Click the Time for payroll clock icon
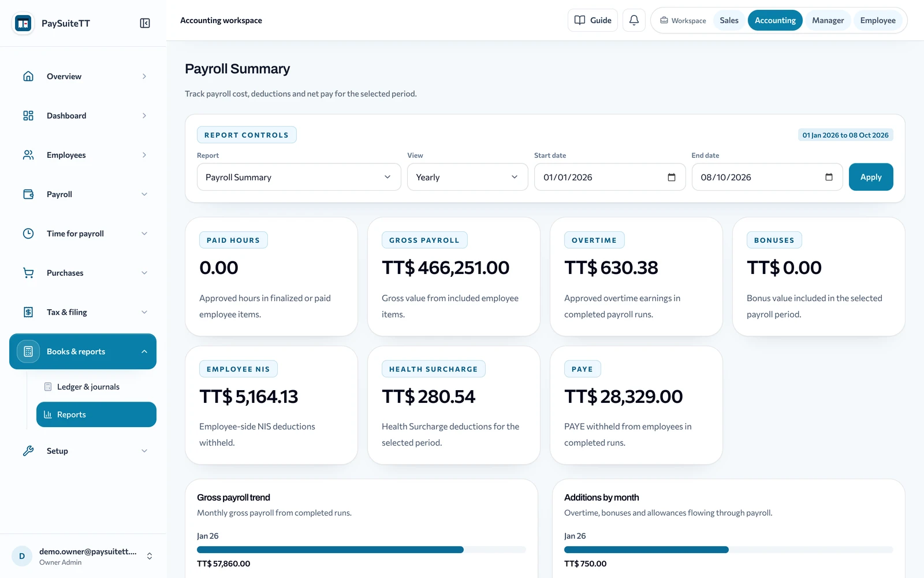924x578 pixels. [28, 234]
